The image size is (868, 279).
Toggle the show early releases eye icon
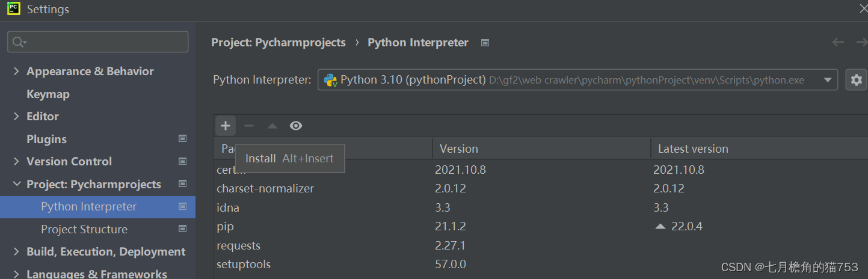pyautogui.click(x=296, y=126)
